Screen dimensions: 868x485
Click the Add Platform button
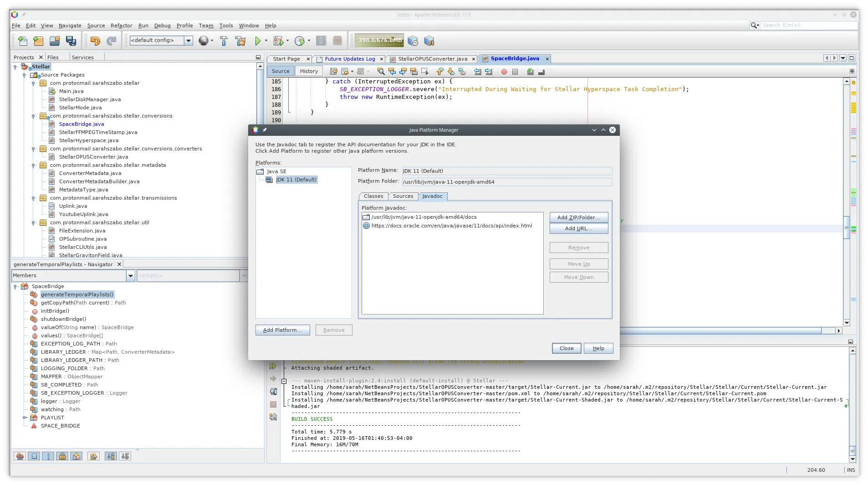click(282, 330)
